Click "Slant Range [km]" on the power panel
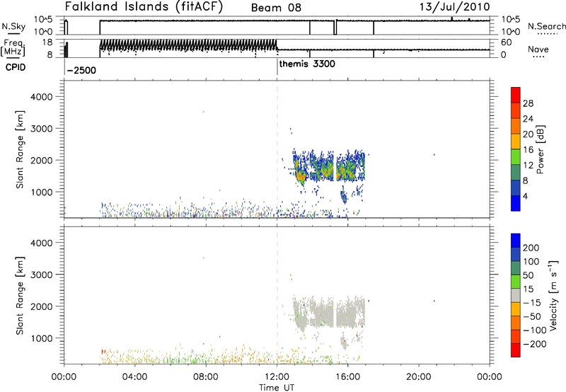This screenshot has width=566, height=392. pos(20,149)
